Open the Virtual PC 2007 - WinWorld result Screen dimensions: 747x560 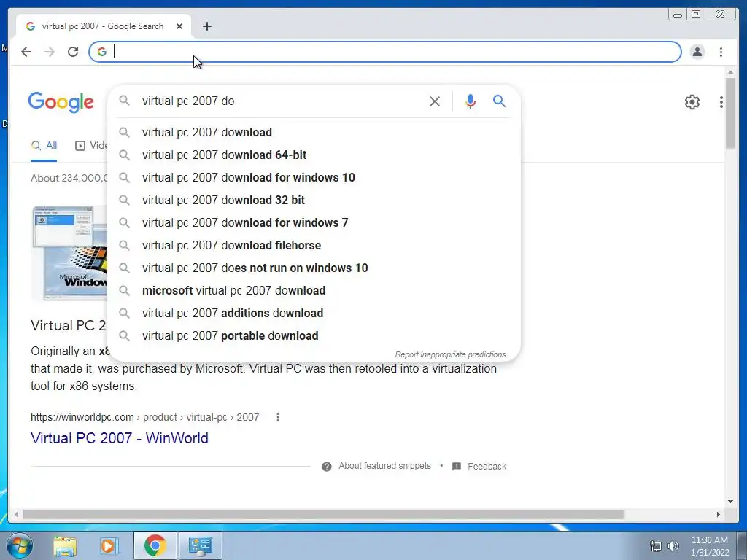(x=120, y=438)
